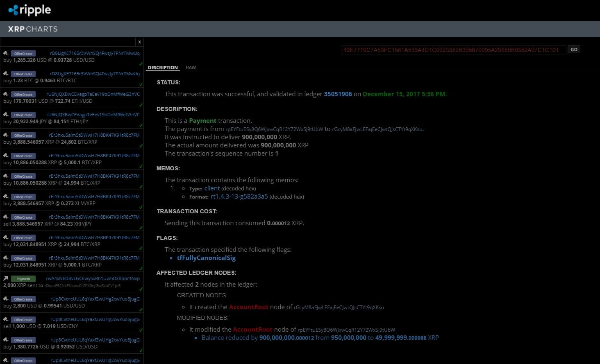
Task: Switch to the DESCRIPTION tab
Action: pyautogui.click(x=163, y=68)
